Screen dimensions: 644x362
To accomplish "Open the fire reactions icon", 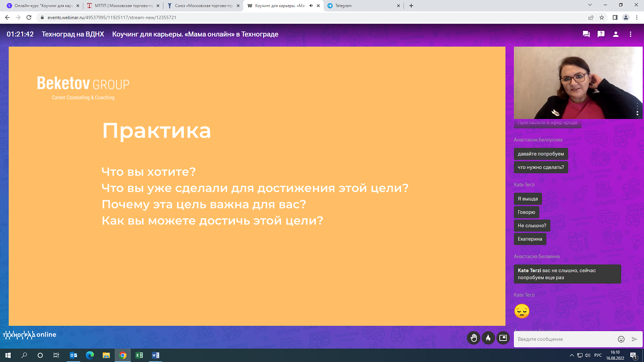I will coord(488,338).
